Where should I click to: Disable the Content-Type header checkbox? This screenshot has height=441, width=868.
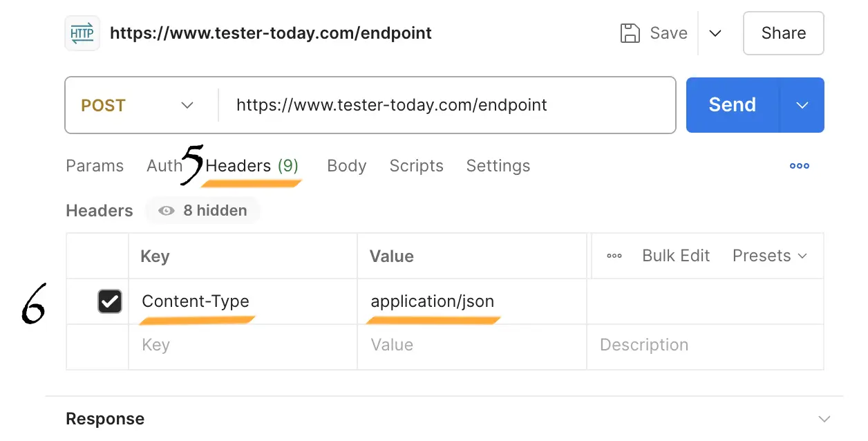click(x=109, y=301)
